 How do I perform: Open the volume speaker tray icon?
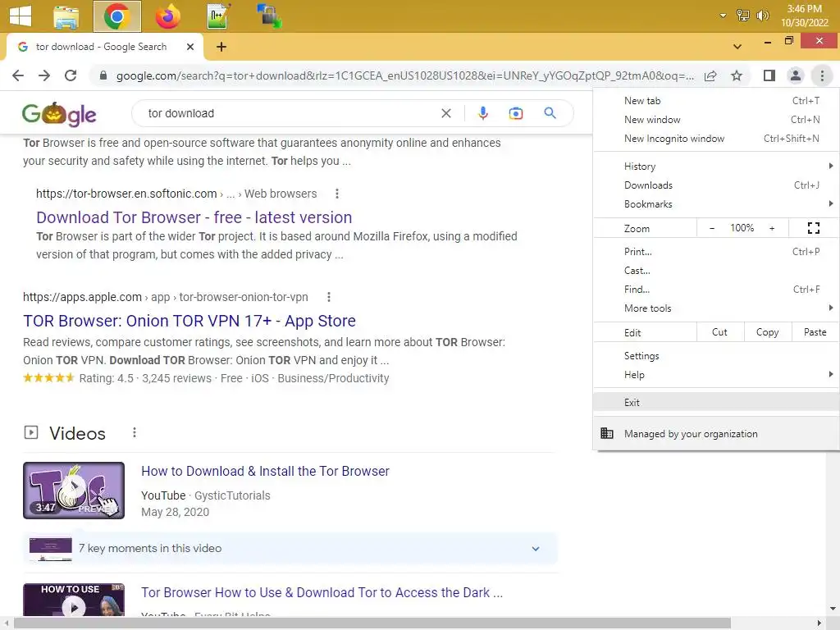click(762, 16)
